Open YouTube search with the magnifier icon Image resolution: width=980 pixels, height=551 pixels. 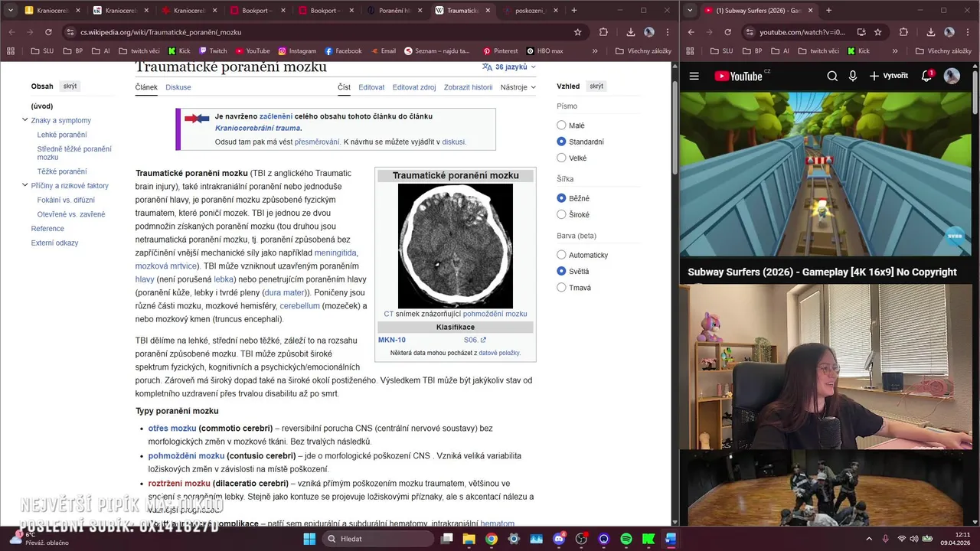point(832,76)
